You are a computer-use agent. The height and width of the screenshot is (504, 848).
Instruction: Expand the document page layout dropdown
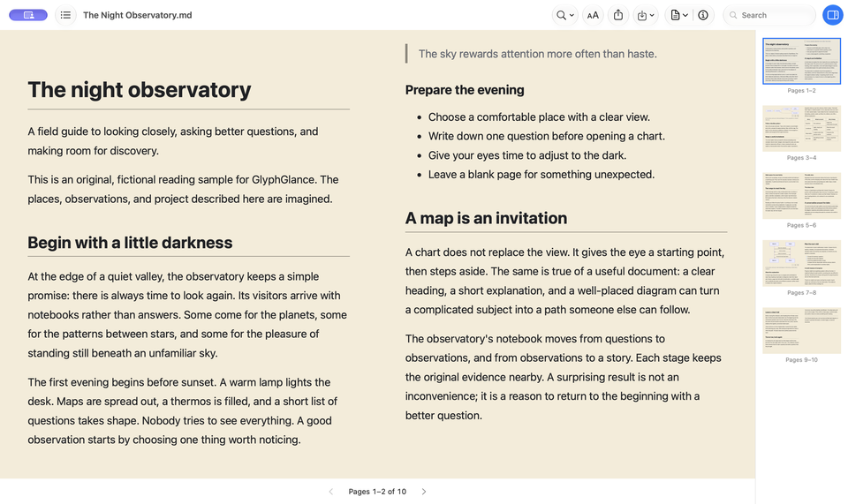(x=679, y=15)
